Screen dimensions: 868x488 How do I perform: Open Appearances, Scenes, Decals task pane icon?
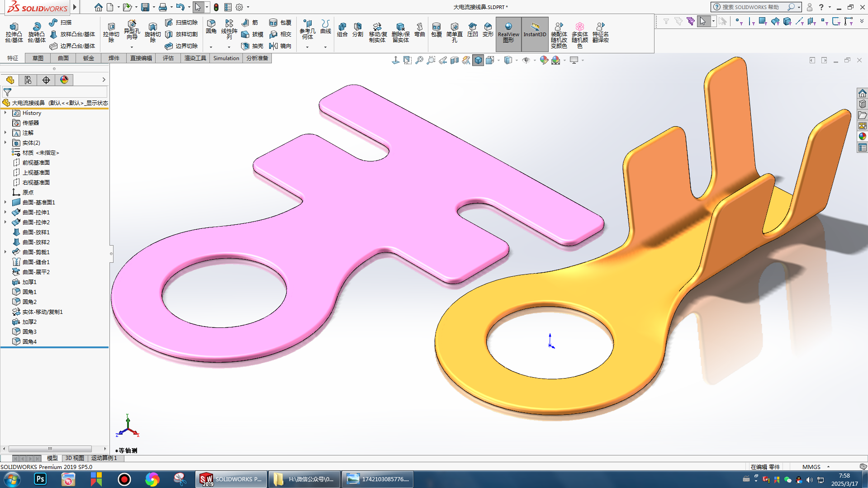863,136
